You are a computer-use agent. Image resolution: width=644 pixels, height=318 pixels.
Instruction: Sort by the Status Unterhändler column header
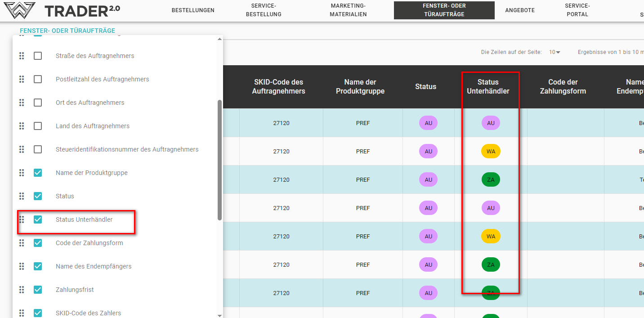[488, 86]
